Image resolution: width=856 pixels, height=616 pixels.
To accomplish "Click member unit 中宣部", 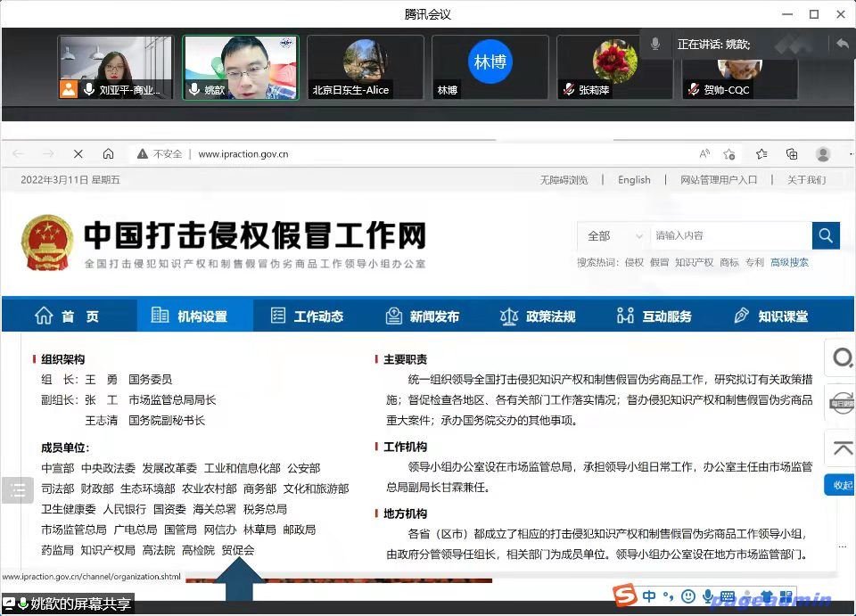I will [57, 468].
